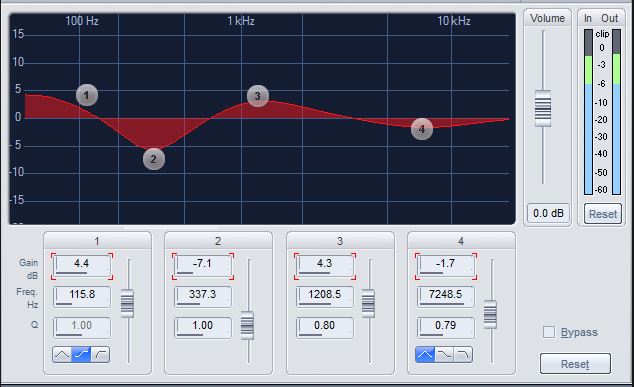Click band 4 frequency field 7248.5
The width and height of the screenshot is (634, 387).
click(x=446, y=296)
